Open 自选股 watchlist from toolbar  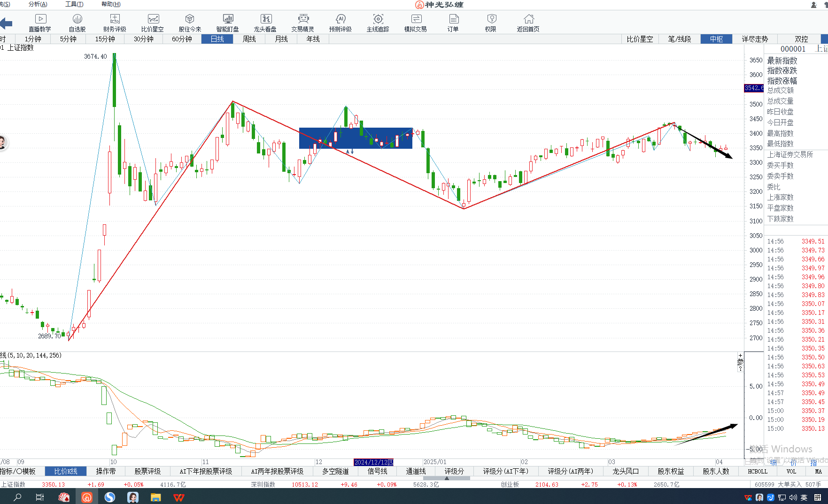point(77,22)
